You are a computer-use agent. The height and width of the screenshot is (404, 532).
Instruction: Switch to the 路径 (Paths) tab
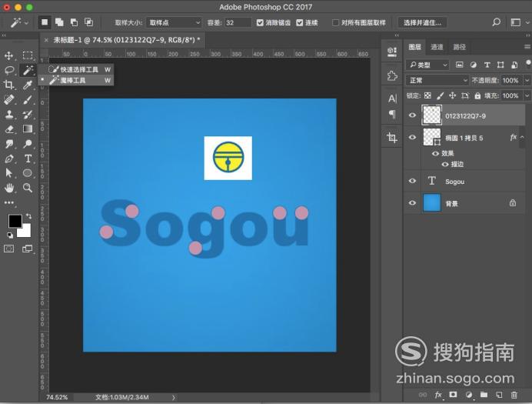tap(460, 47)
